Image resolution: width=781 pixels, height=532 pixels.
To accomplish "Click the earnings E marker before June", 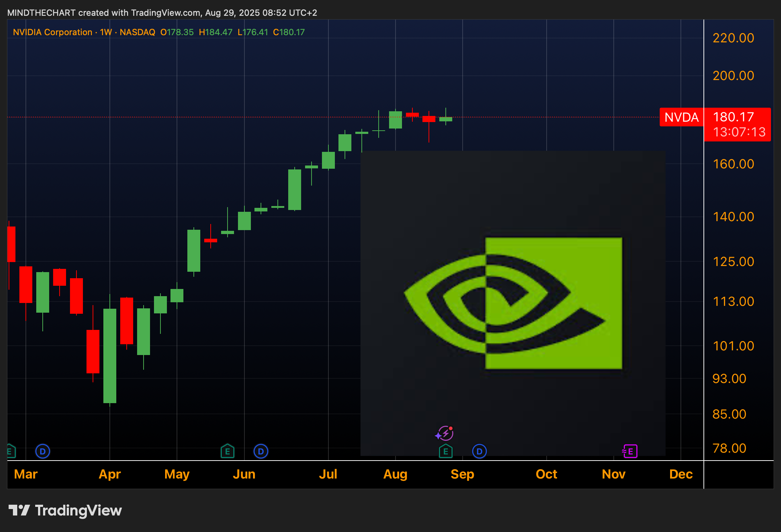I will click(228, 451).
